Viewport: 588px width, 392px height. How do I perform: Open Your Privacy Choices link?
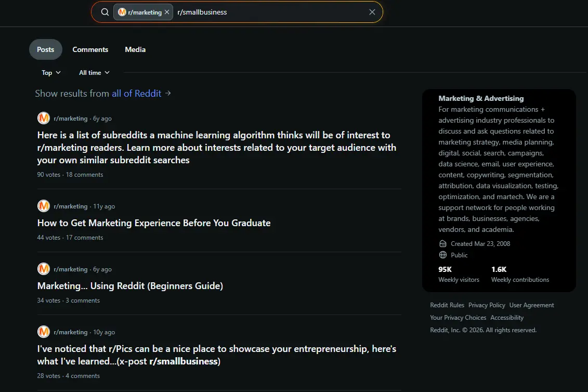458,318
